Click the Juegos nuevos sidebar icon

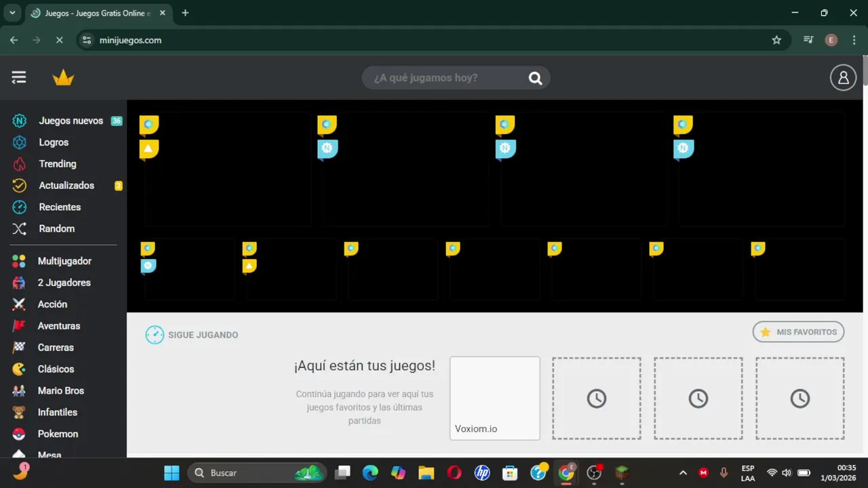coord(20,121)
